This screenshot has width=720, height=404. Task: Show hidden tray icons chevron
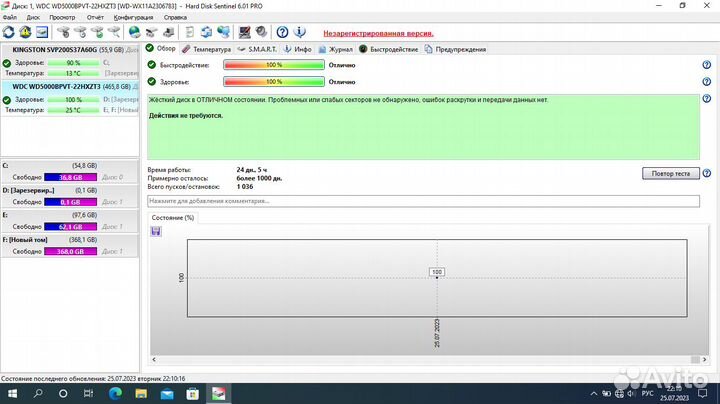[x=594, y=393]
